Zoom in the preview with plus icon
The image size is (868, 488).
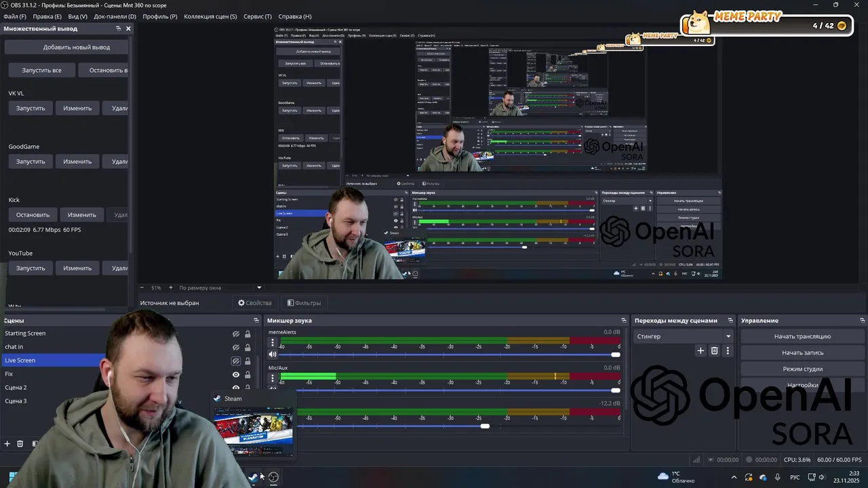click(170, 287)
